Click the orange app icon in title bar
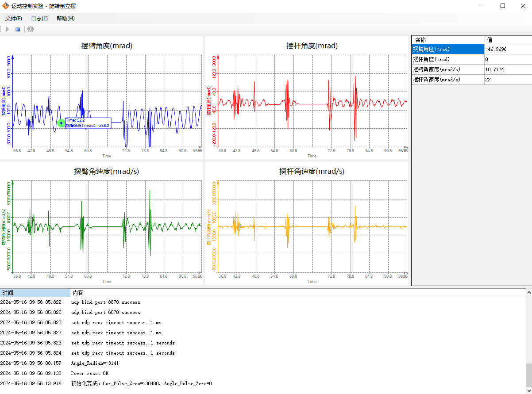The height and width of the screenshot is (394, 532). pyautogui.click(x=6, y=6)
